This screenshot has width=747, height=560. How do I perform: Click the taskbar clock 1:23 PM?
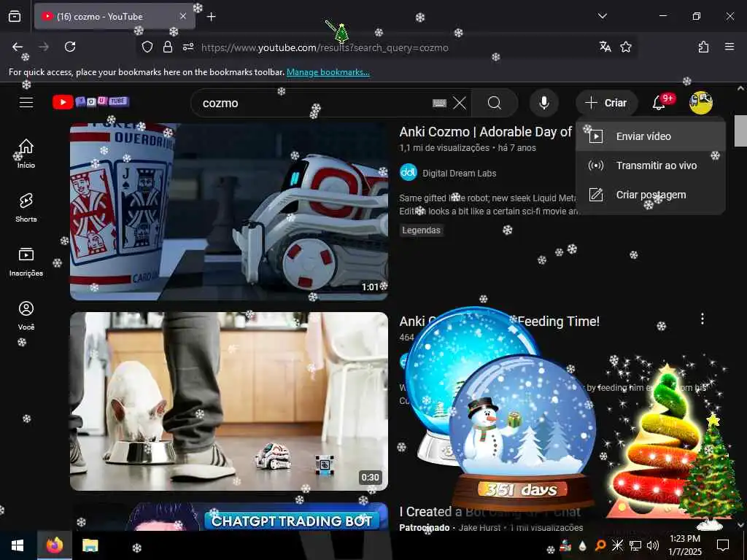click(x=684, y=545)
